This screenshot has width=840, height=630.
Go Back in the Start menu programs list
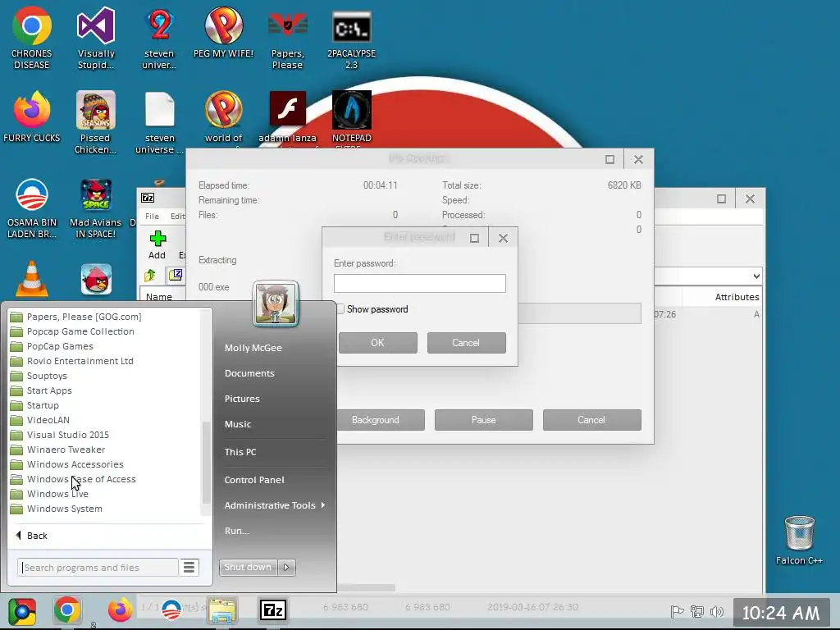(x=32, y=536)
